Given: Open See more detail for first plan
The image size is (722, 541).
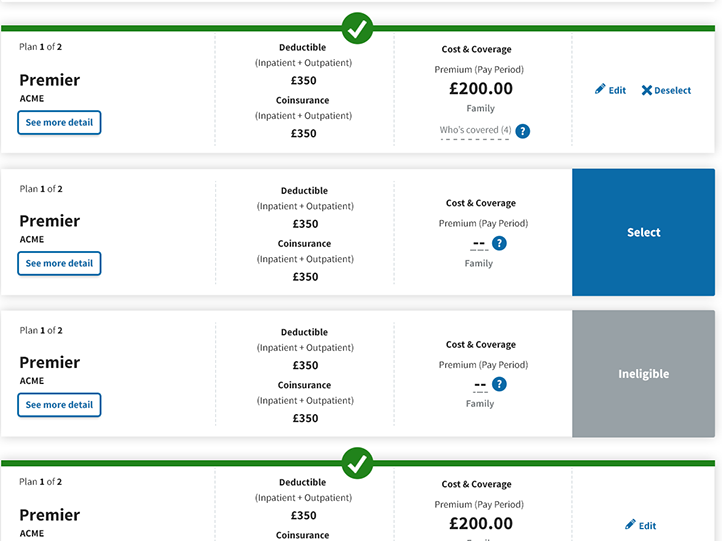Looking at the screenshot, I should pos(59,122).
